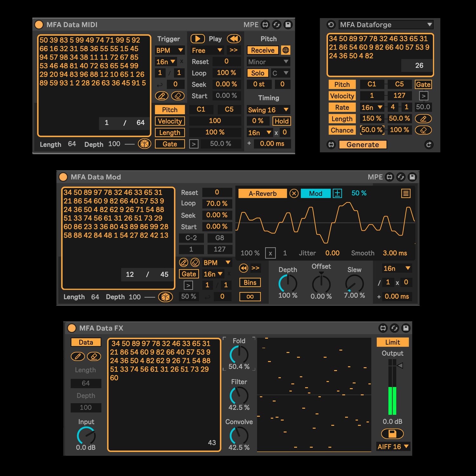The image size is (476, 476).
Task: Enable the Hold toggle in the Timing section
Action: [x=281, y=121]
